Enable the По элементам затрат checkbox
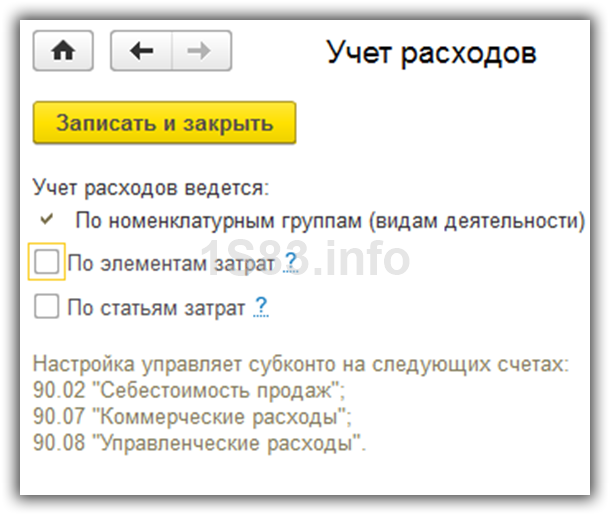Viewport: 610px width, 515px height. tap(47, 263)
